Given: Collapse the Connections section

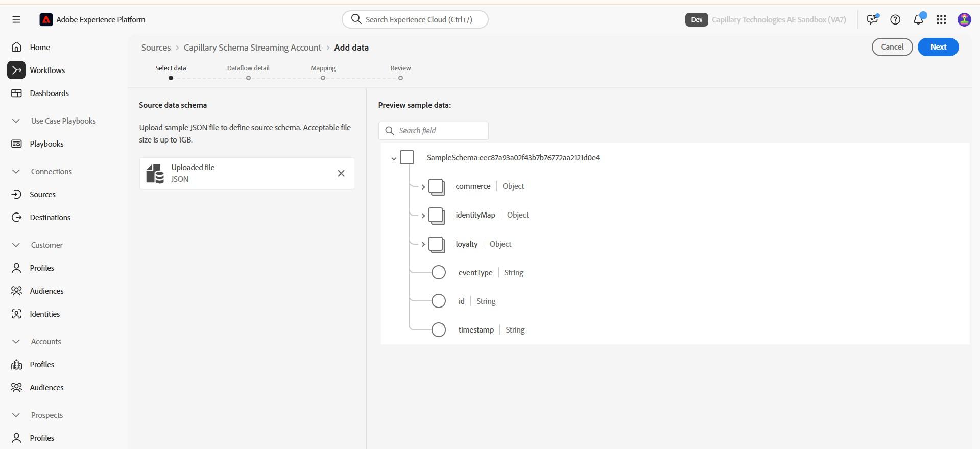Looking at the screenshot, I should tap(16, 172).
